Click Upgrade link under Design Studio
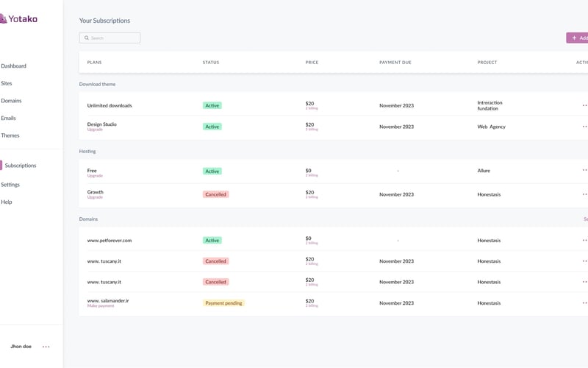 95,130
